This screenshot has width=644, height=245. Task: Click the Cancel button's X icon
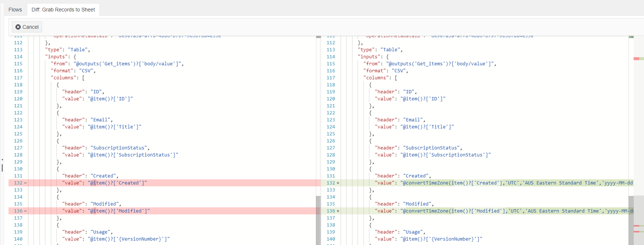[18, 27]
